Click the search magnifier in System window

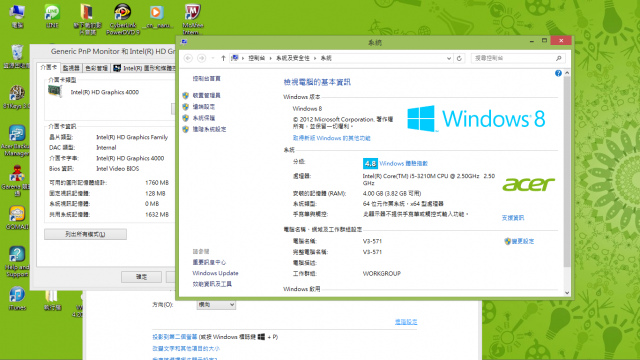coord(559,58)
